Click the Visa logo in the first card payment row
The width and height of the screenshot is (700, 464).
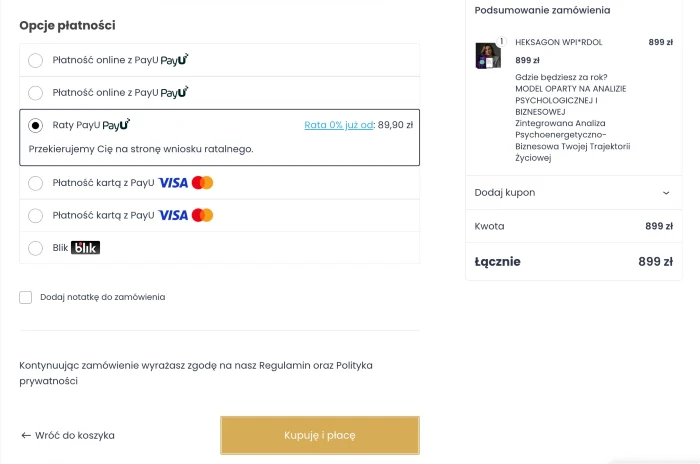(x=173, y=183)
